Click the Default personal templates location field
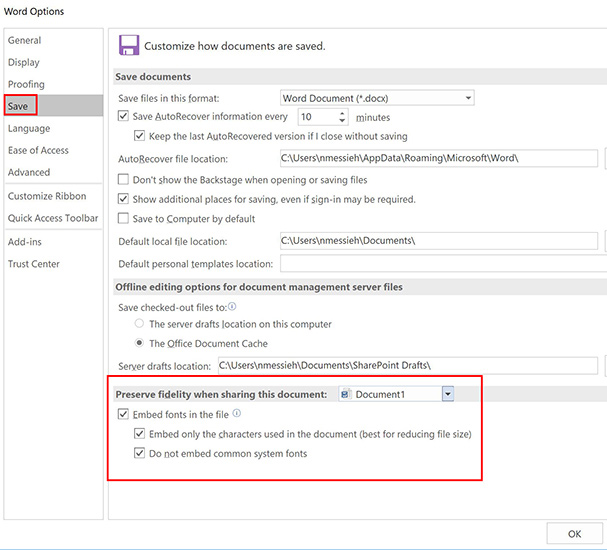607x550 pixels. point(438,263)
